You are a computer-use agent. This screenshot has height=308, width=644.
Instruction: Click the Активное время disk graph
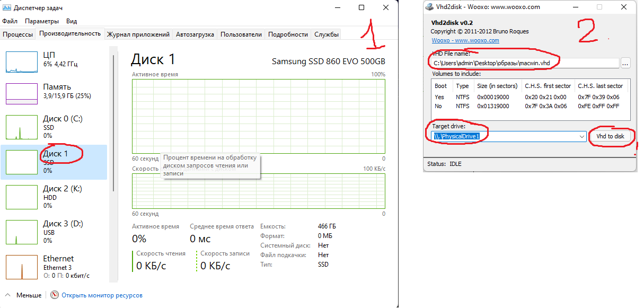[x=259, y=117]
